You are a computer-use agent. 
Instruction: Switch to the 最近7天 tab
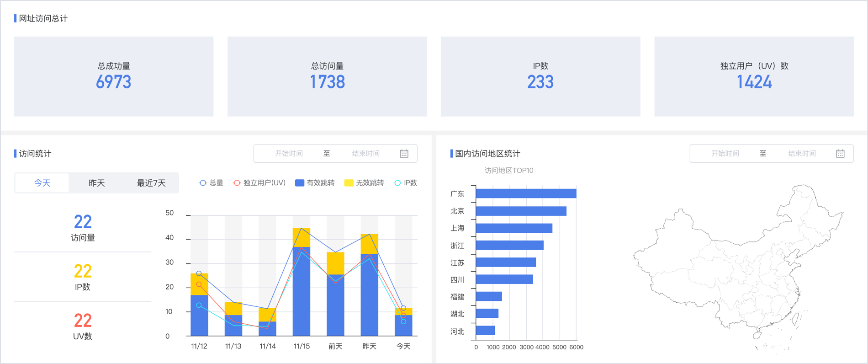(151, 183)
